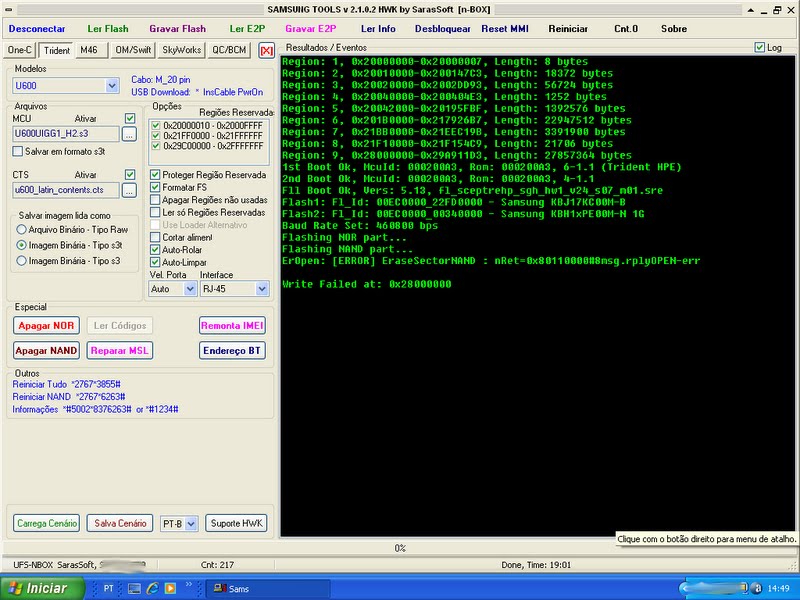Click the Show Desktop icon in the taskbar
The image size is (800, 600).
134,588
